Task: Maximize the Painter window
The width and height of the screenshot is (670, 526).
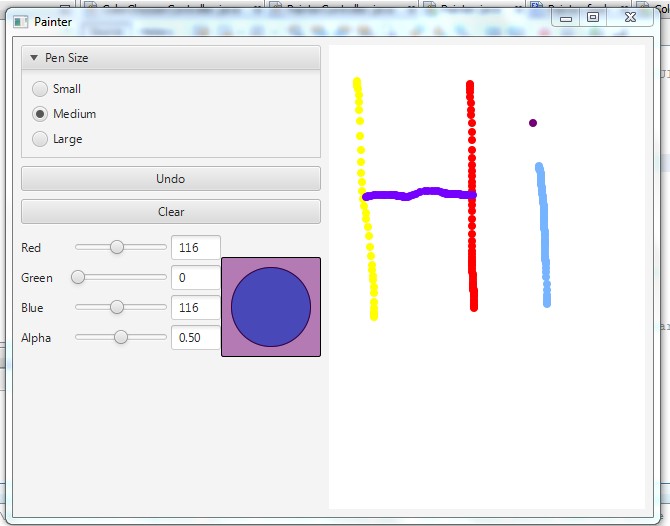Action: click(593, 18)
